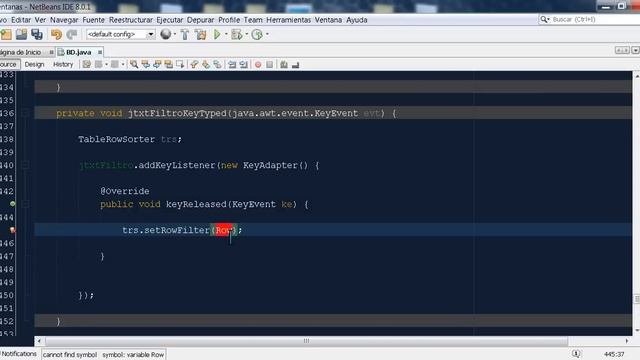640x360 pixels.
Task: Undo the last edit
Action: pos(56,35)
